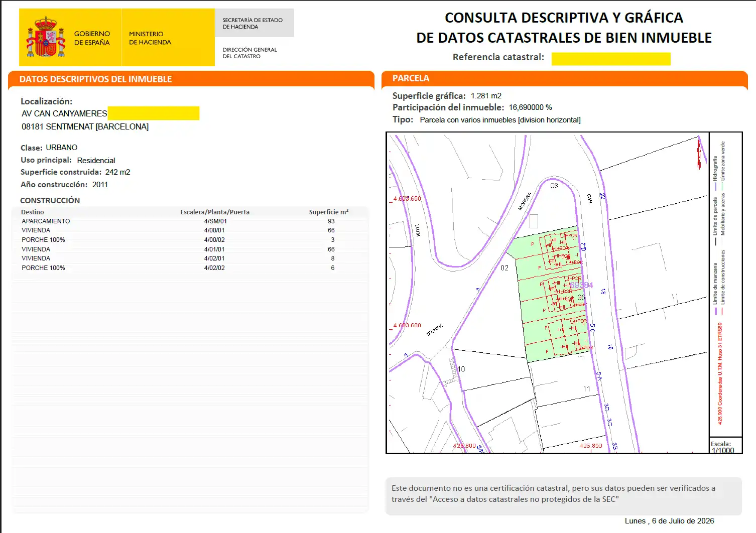The width and height of the screenshot is (756, 533).
Task: Click the 4/00/02 cell
Action: pyautogui.click(x=214, y=240)
